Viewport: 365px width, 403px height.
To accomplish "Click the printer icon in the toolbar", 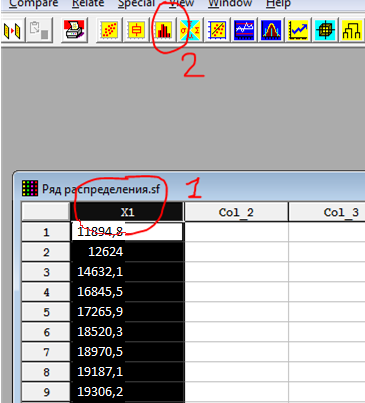I will [74, 30].
